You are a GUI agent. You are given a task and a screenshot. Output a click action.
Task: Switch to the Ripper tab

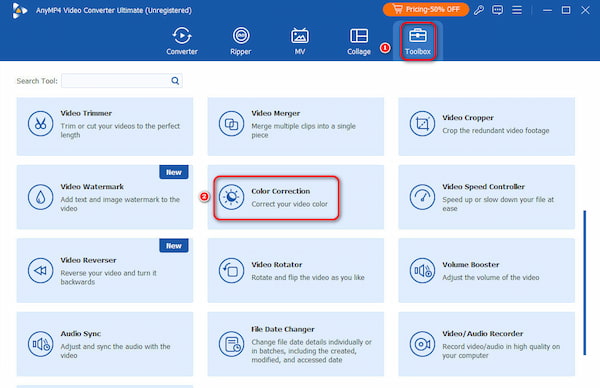pos(241,41)
